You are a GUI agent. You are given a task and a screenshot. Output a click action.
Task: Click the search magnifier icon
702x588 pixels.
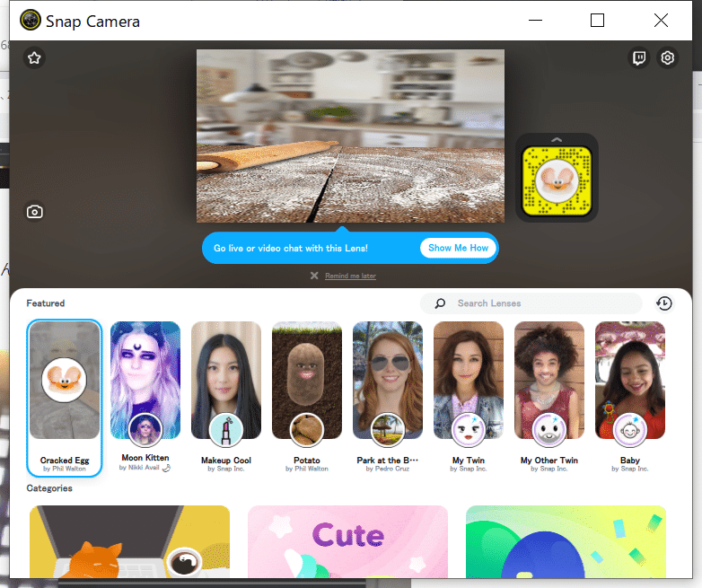[440, 303]
